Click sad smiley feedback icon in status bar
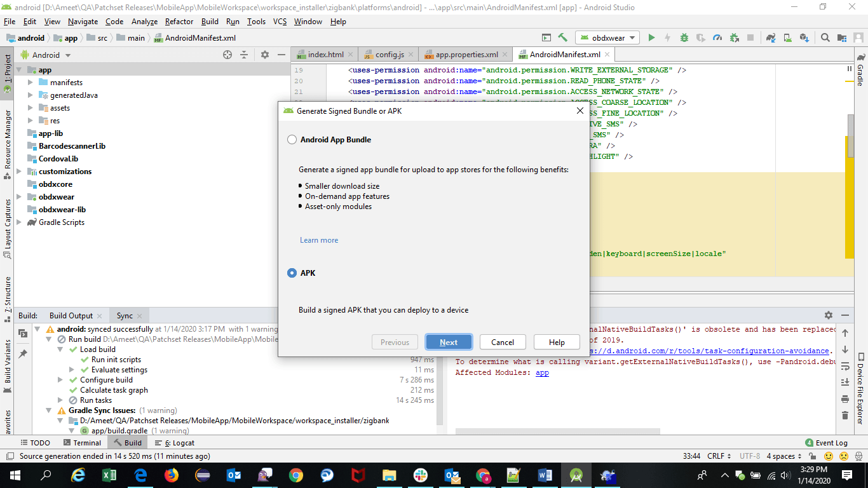Screen dimensions: 868x488 [844, 456]
